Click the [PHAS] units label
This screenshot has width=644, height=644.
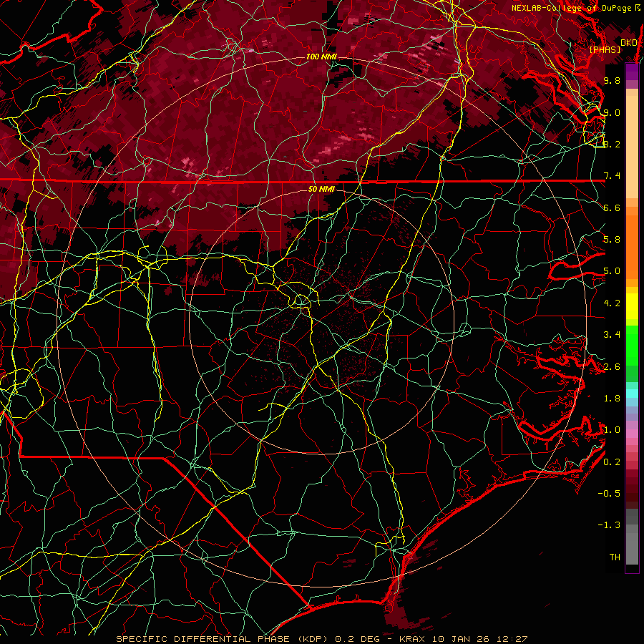(605, 49)
